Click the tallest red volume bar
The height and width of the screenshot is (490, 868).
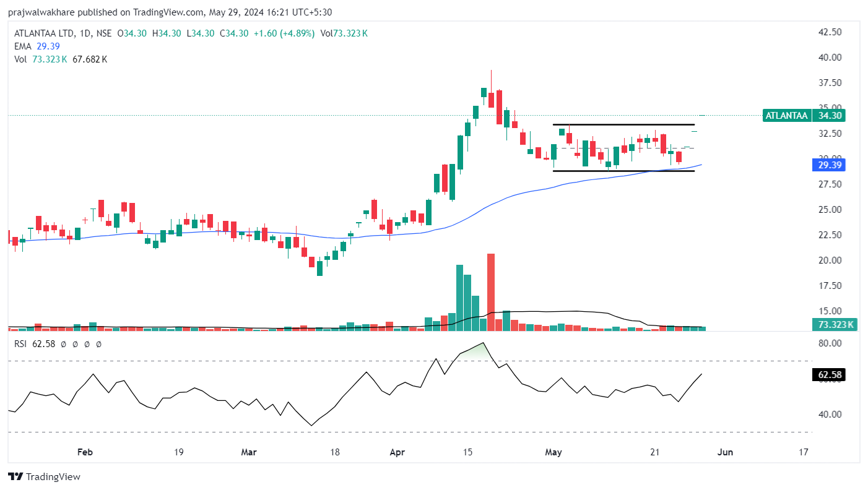(x=491, y=292)
